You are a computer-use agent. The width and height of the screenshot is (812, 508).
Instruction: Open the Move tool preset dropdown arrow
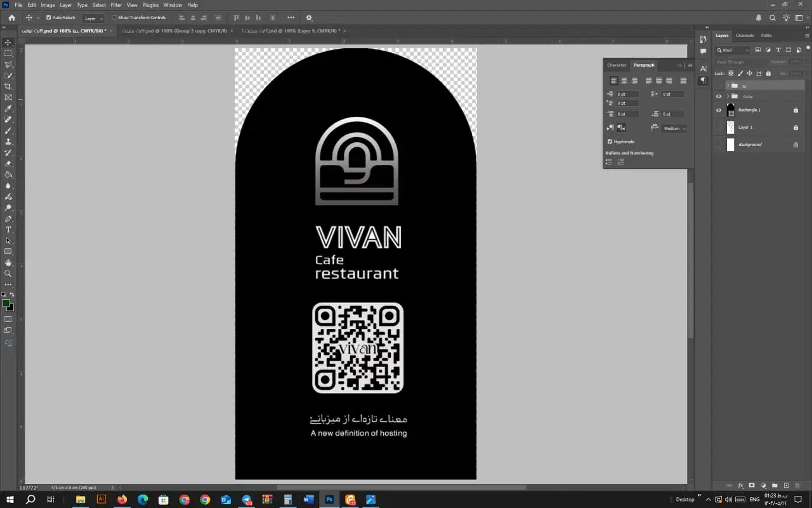click(38, 18)
